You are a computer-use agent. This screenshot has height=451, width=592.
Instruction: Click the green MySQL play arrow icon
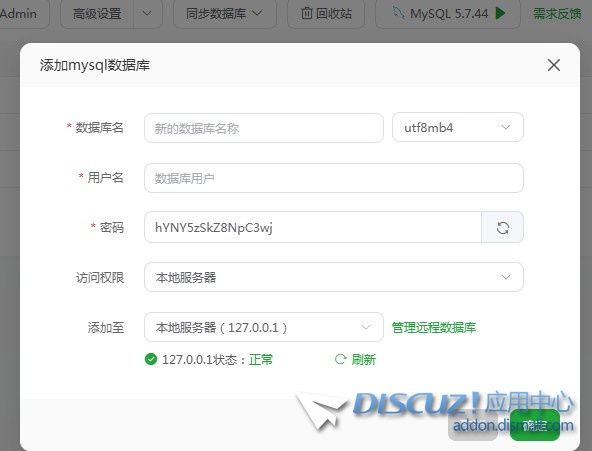[x=500, y=14]
